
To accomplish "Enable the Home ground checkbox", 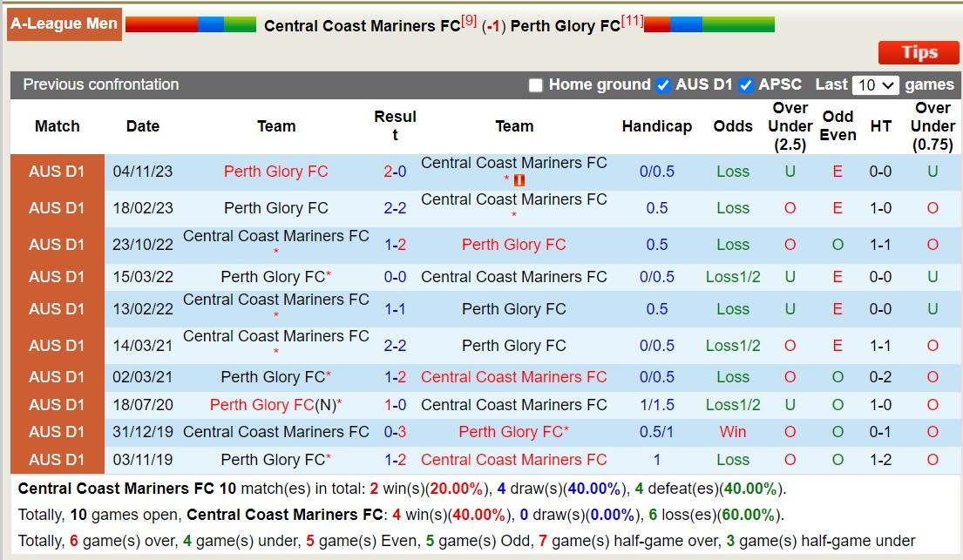I will (x=536, y=85).
